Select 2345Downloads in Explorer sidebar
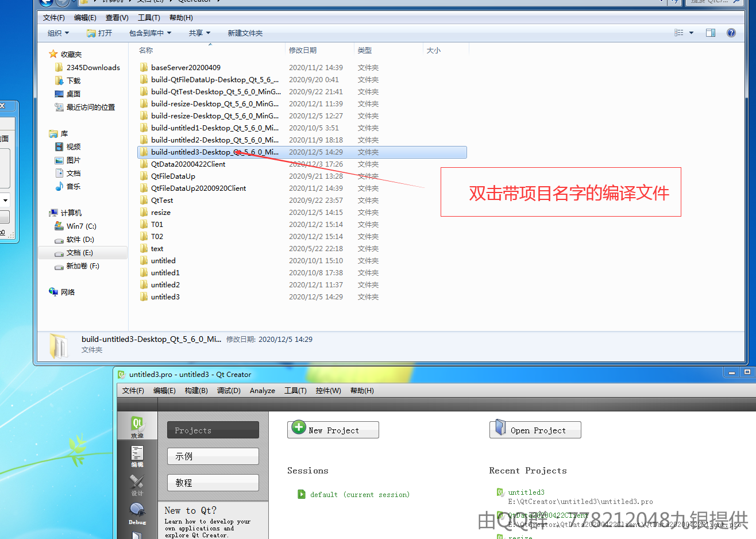This screenshot has height=539, width=756. tap(87, 67)
